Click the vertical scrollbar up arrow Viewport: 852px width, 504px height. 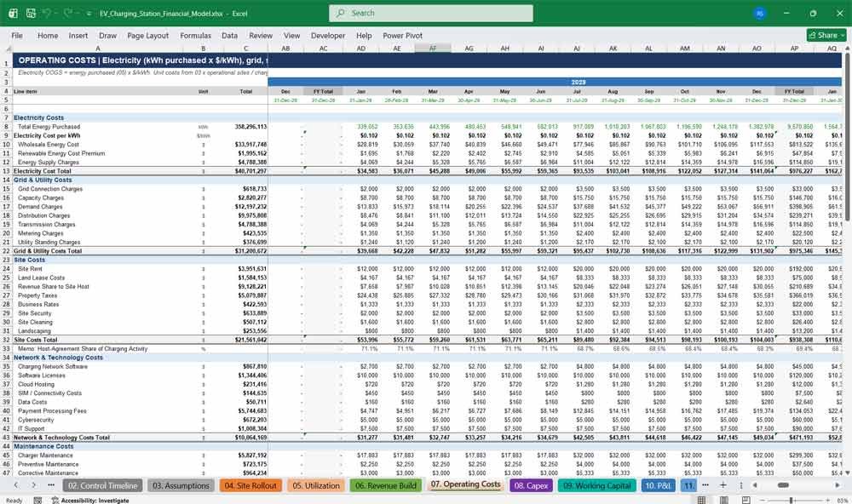pyautogui.click(x=847, y=49)
